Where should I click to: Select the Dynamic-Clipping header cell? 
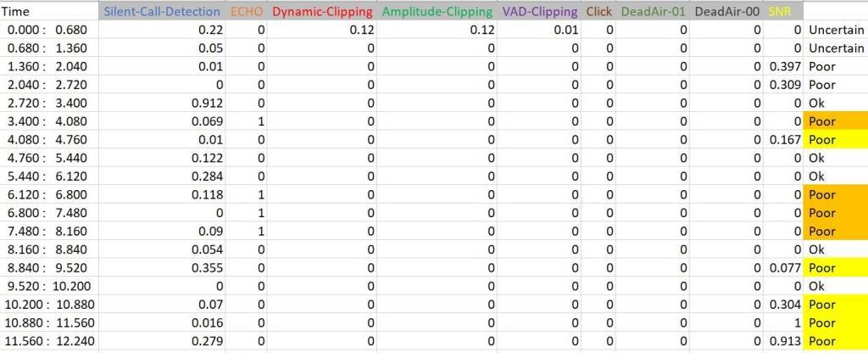click(x=321, y=11)
